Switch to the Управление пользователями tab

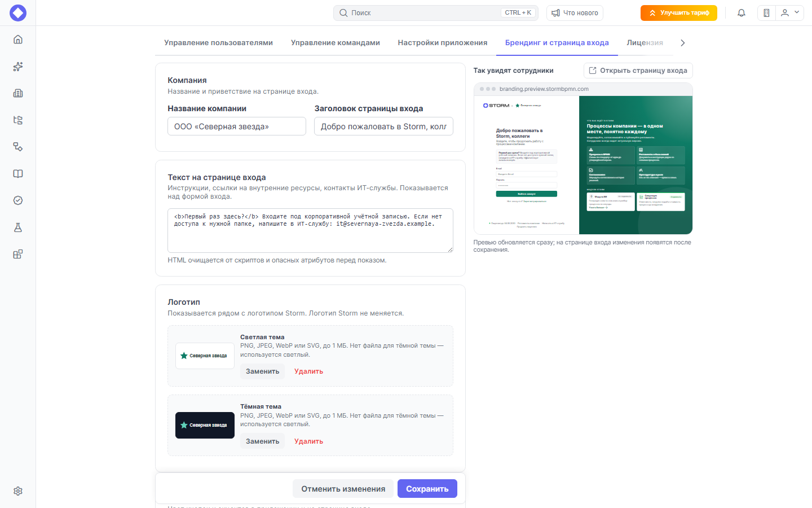click(219, 43)
